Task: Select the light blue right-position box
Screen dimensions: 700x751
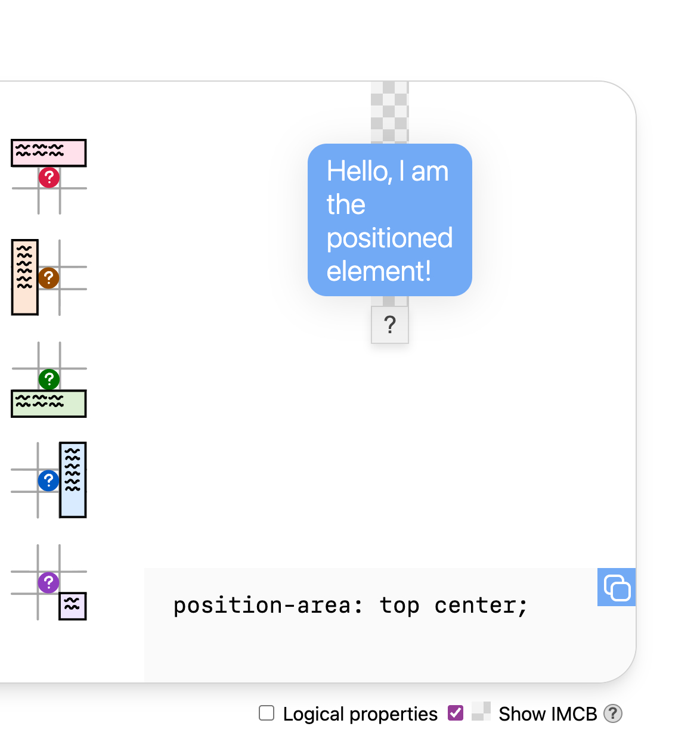Action: click(73, 480)
